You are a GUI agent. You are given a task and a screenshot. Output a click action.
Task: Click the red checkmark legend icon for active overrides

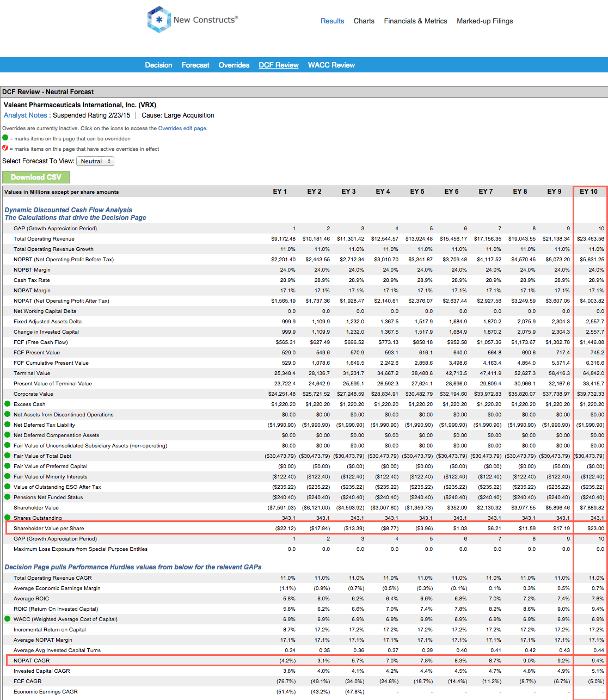5,149
